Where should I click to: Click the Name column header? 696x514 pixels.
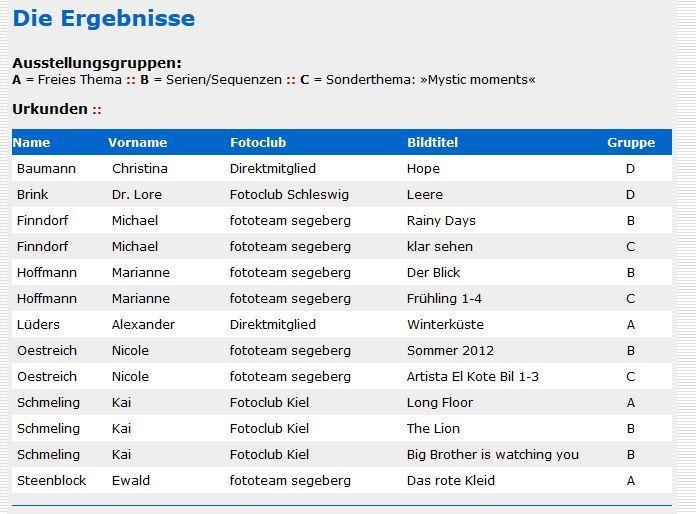(x=31, y=142)
